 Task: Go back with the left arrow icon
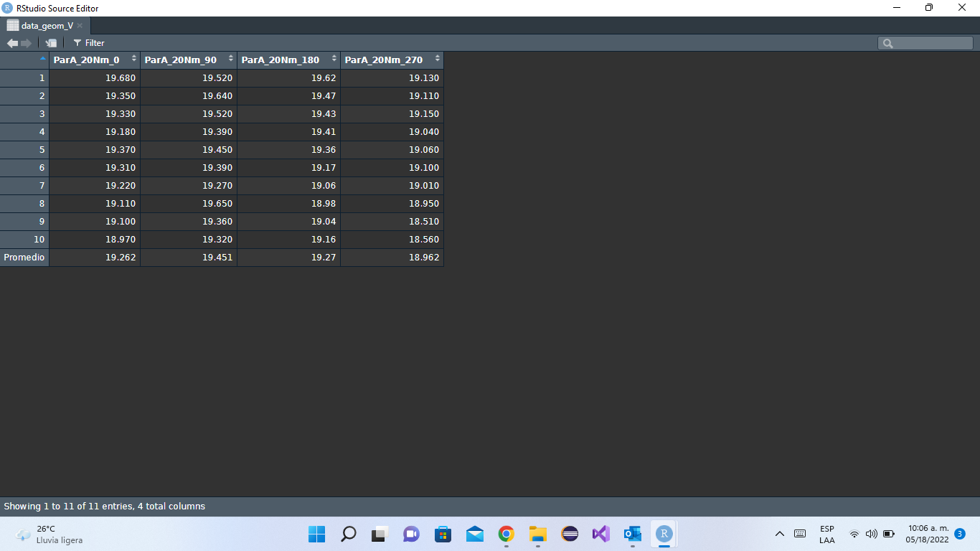point(12,43)
